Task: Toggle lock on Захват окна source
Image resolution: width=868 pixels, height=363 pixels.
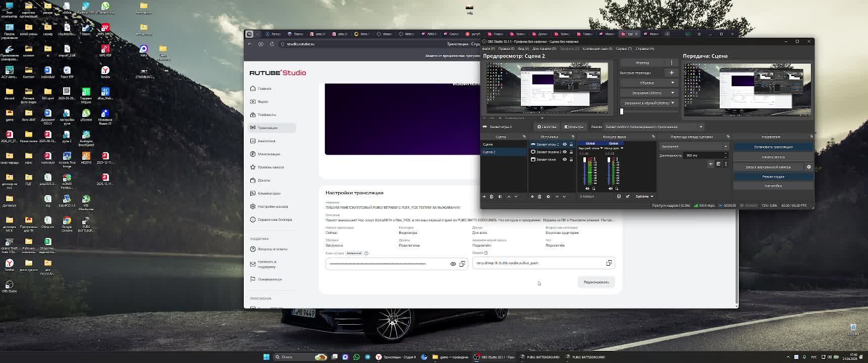Action: pos(571,159)
